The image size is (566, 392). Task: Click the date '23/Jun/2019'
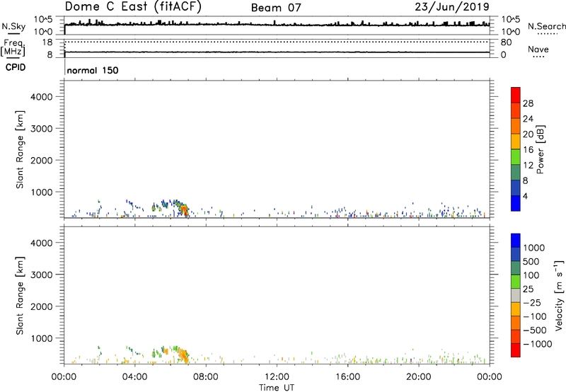point(452,7)
